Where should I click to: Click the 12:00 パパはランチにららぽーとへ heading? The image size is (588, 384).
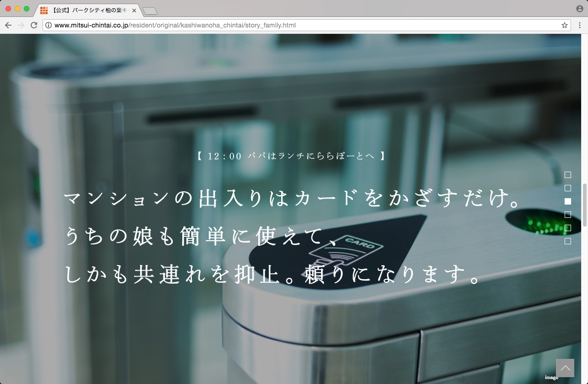point(291,156)
